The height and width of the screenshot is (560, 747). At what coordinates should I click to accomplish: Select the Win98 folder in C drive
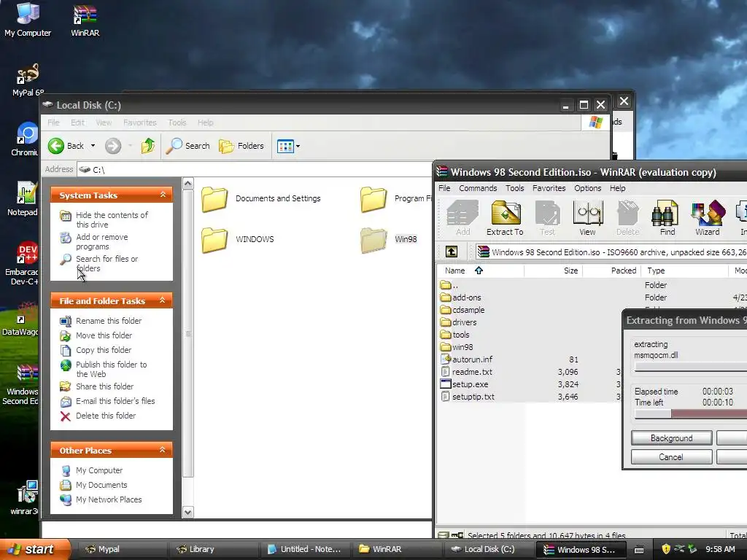(389, 239)
